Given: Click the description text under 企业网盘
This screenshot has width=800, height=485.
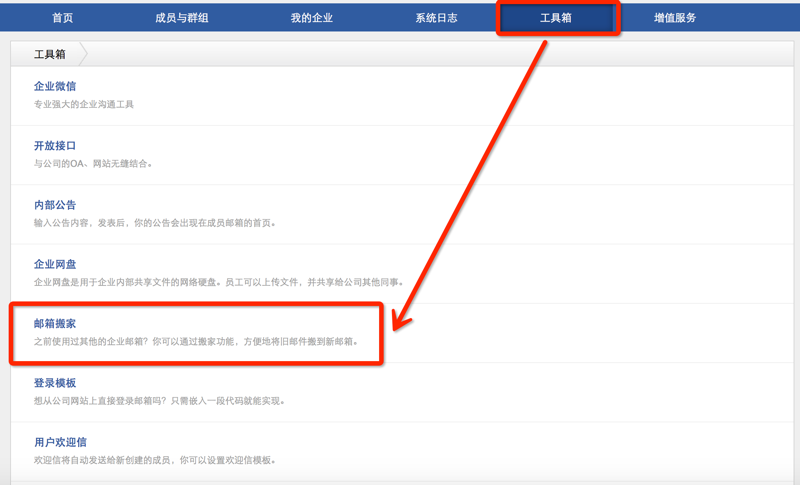Looking at the screenshot, I should point(219,283).
